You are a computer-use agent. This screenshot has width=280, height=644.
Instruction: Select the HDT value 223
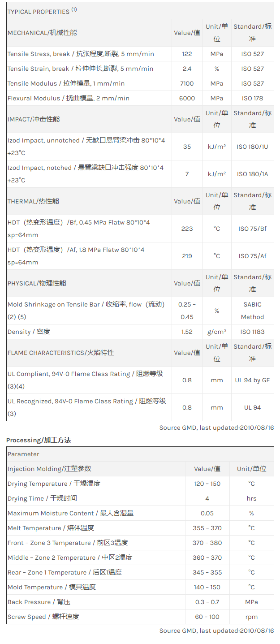[x=187, y=229]
